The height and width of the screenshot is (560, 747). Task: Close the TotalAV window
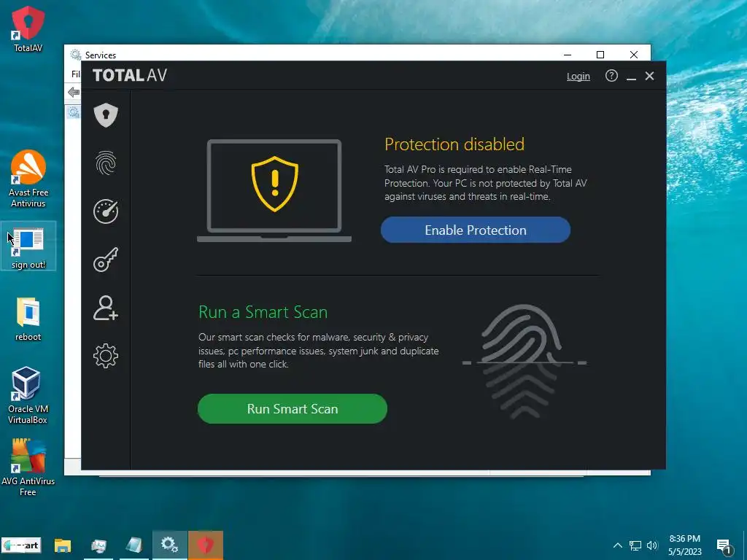[x=649, y=76]
